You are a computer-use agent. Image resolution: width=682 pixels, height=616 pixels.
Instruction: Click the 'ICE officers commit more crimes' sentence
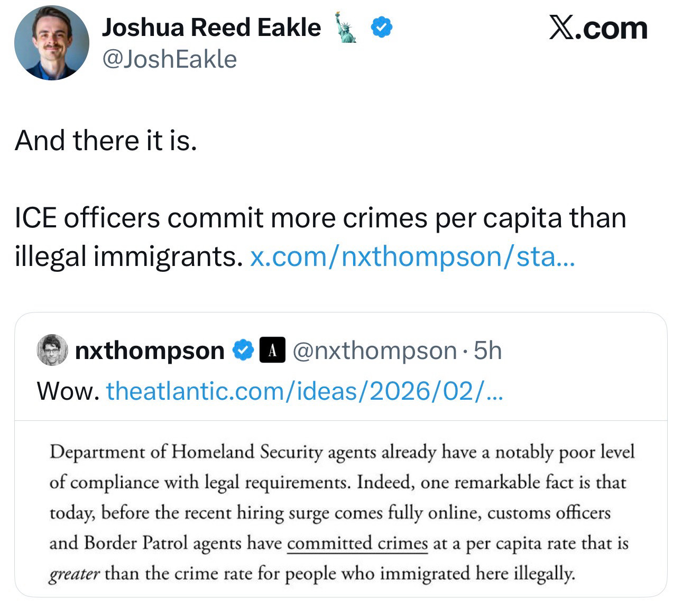[x=320, y=218]
